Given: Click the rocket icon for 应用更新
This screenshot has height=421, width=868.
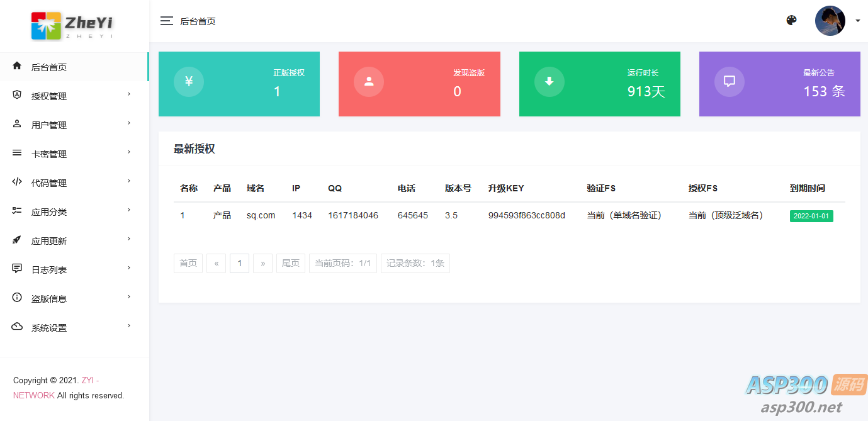Looking at the screenshot, I should [17, 240].
